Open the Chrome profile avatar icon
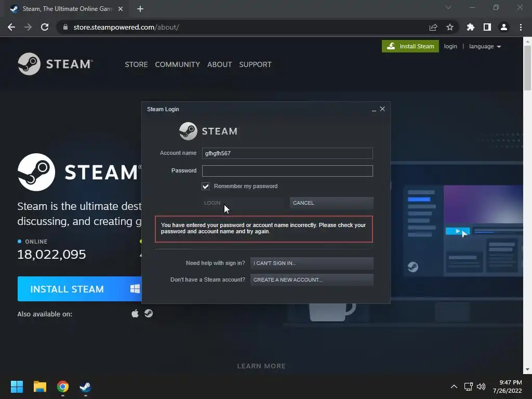 tap(504, 27)
